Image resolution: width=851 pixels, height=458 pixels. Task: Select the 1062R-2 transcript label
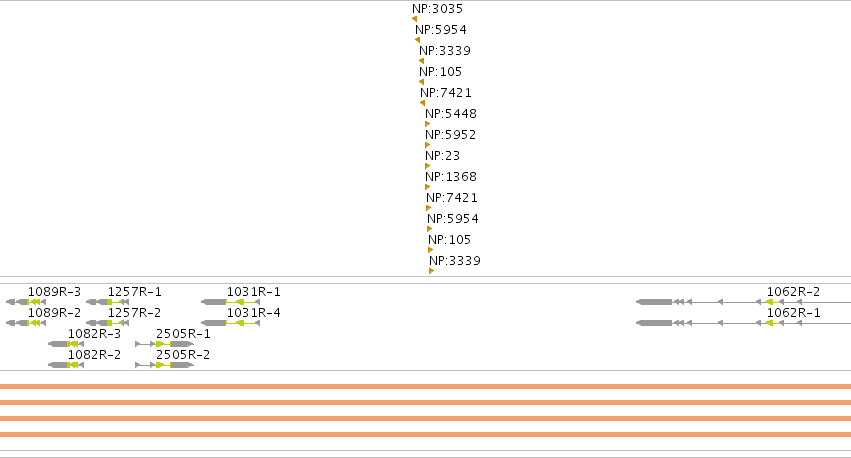tap(793, 292)
